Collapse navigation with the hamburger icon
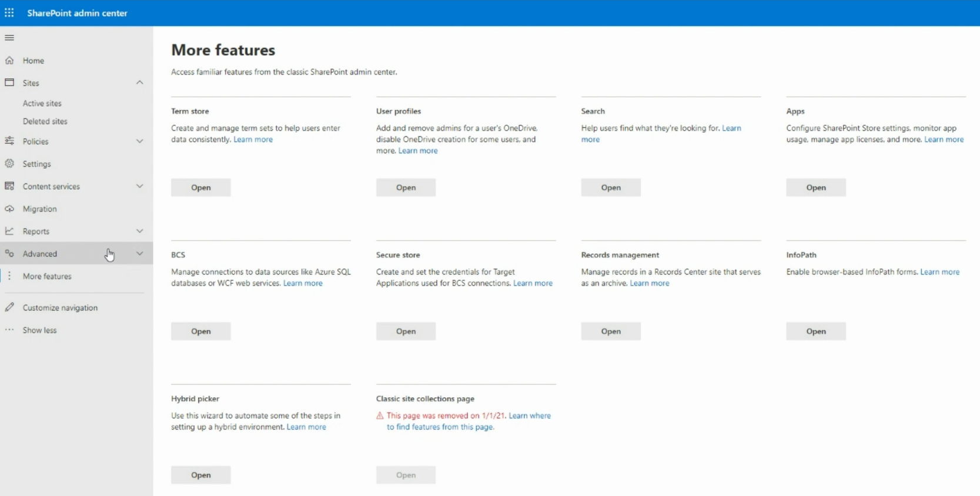The width and height of the screenshot is (980, 496). click(x=9, y=38)
